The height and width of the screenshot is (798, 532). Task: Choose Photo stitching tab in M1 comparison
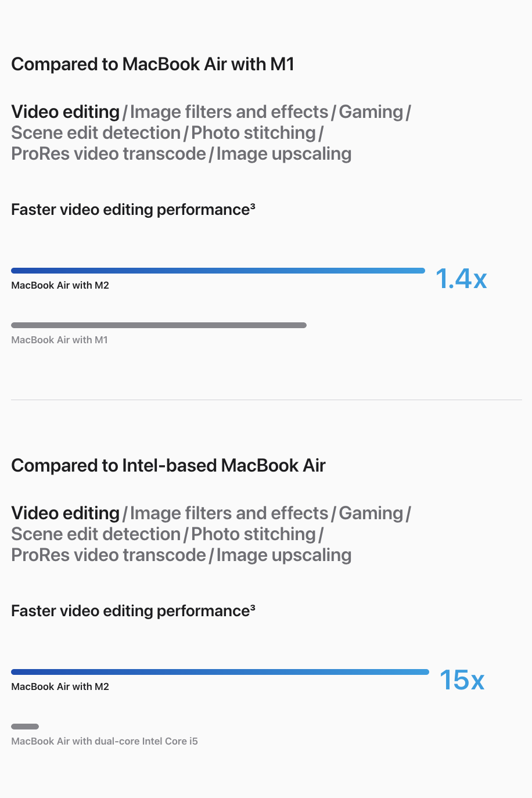point(253,132)
